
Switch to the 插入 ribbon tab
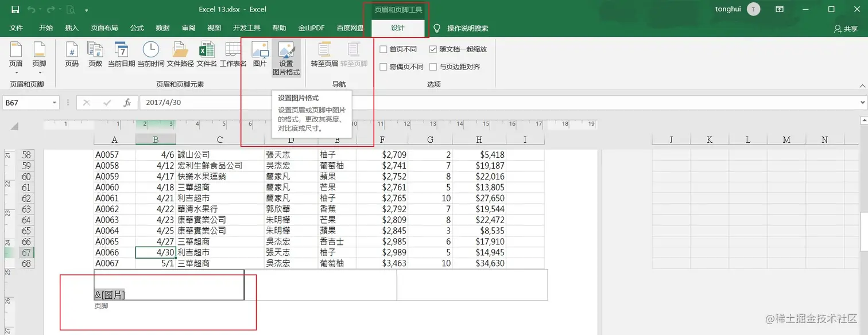(x=72, y=28)
